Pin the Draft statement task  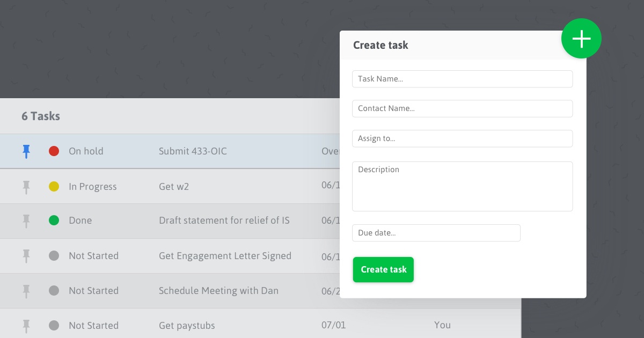(x=26, y=221)
